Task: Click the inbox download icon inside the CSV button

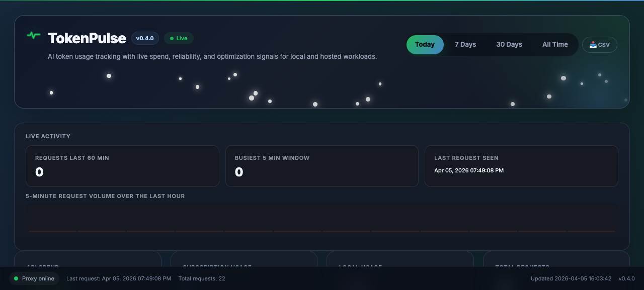Action: click(x=593, y=45)
